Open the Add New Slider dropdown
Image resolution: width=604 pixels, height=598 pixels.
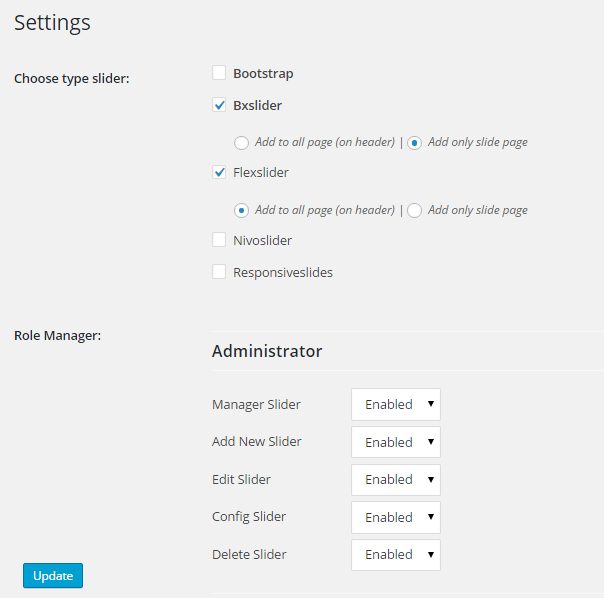(396, 442)
